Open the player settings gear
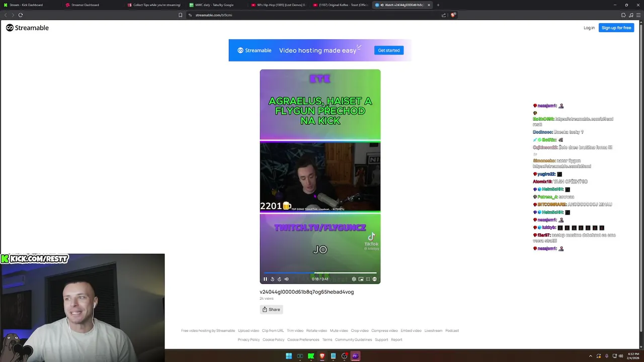The width and height of the screenshot is (644, 362). (x=354, y=279)
